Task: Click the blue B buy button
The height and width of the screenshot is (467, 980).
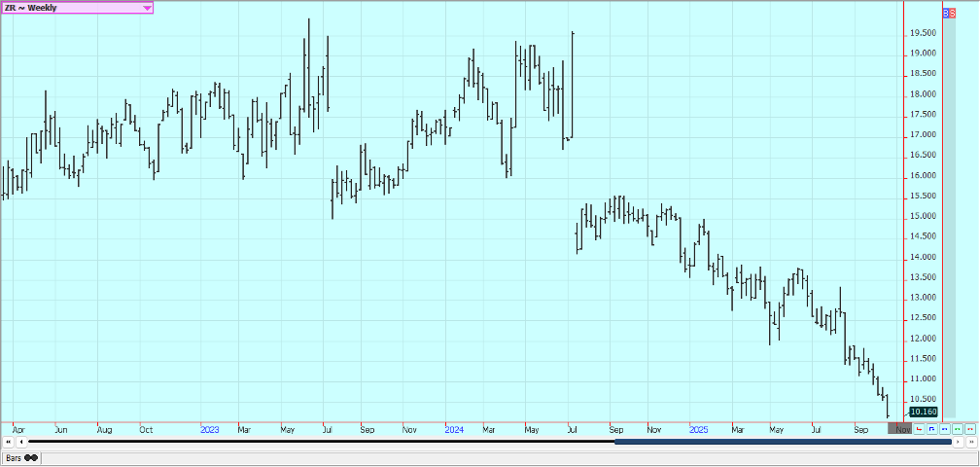Action: point(946,14)
